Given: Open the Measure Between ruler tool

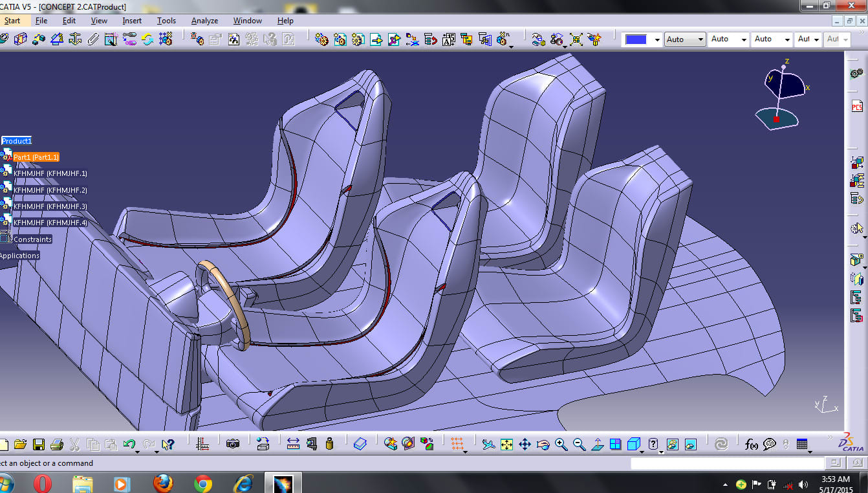Looking at the screenshot, I should pos(292,444).
